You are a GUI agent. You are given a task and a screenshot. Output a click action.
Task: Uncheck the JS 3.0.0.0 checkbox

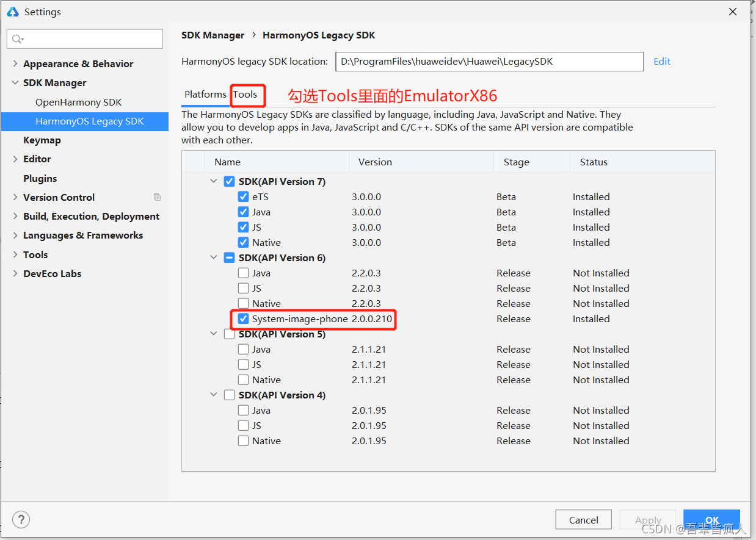243,227
